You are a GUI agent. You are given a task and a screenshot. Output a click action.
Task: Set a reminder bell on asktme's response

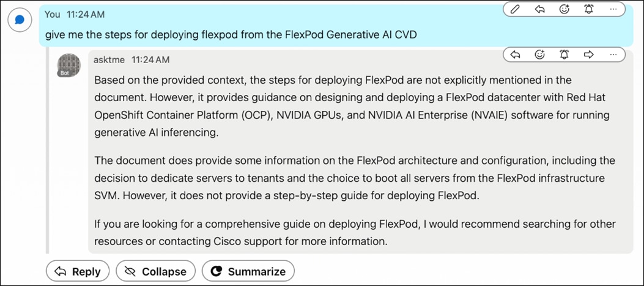[x=564, y=55]
